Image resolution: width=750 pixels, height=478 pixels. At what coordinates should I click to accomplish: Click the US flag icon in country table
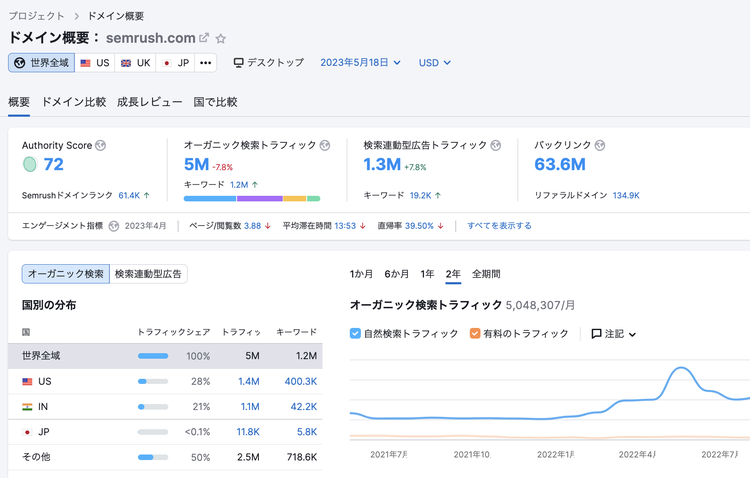coord(27,381)
